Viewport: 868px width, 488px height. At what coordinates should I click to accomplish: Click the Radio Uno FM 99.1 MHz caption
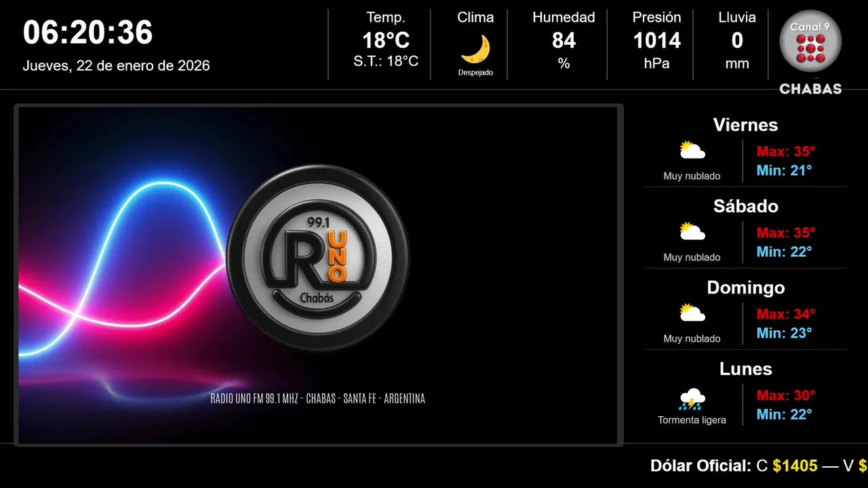pyautogui.click(x=318, y=399)
